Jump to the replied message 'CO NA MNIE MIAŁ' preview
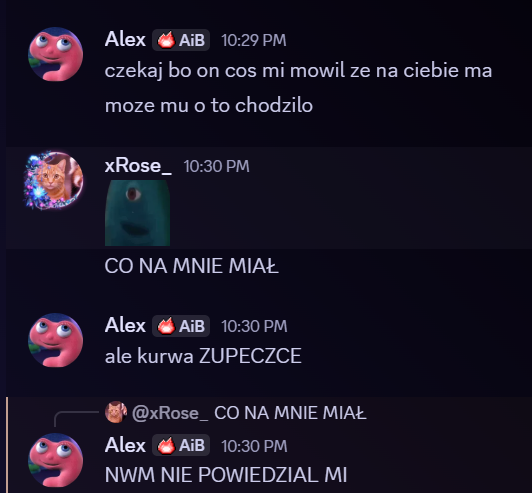This screenshot has height=493, width=532. point(290,413)
